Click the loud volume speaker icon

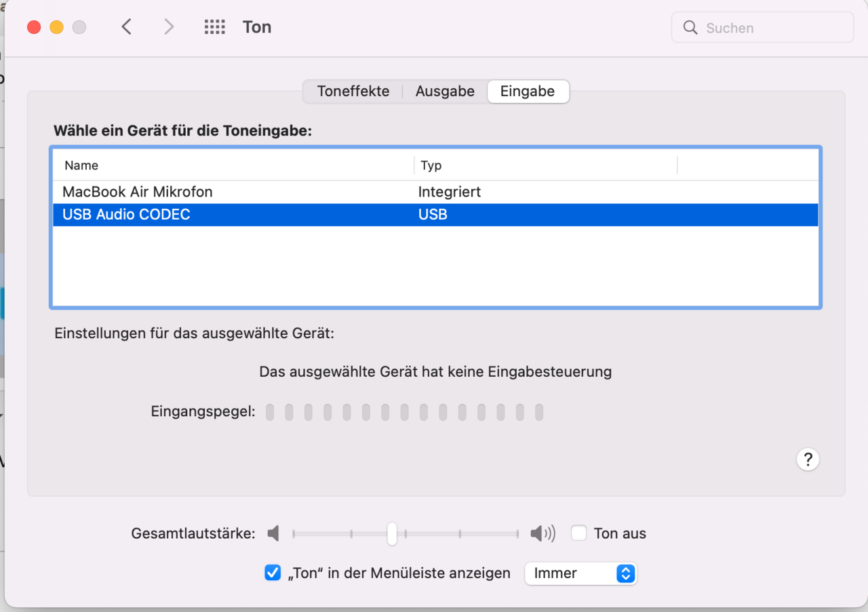[x=542, y=533]
